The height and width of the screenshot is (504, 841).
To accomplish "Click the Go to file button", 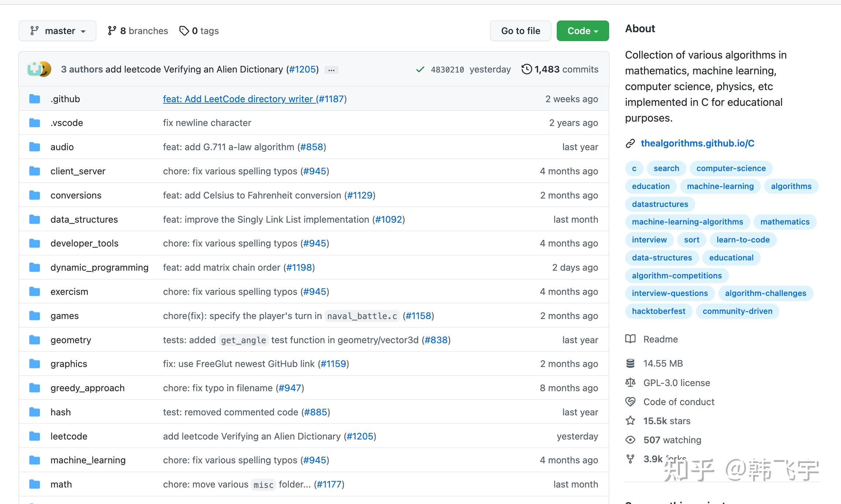I will (520, 31).
